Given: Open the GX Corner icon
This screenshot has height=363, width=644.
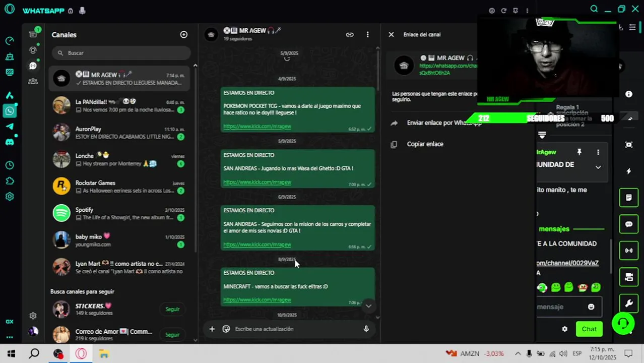Looking at the screenshot, I should (x=10, y=322).
